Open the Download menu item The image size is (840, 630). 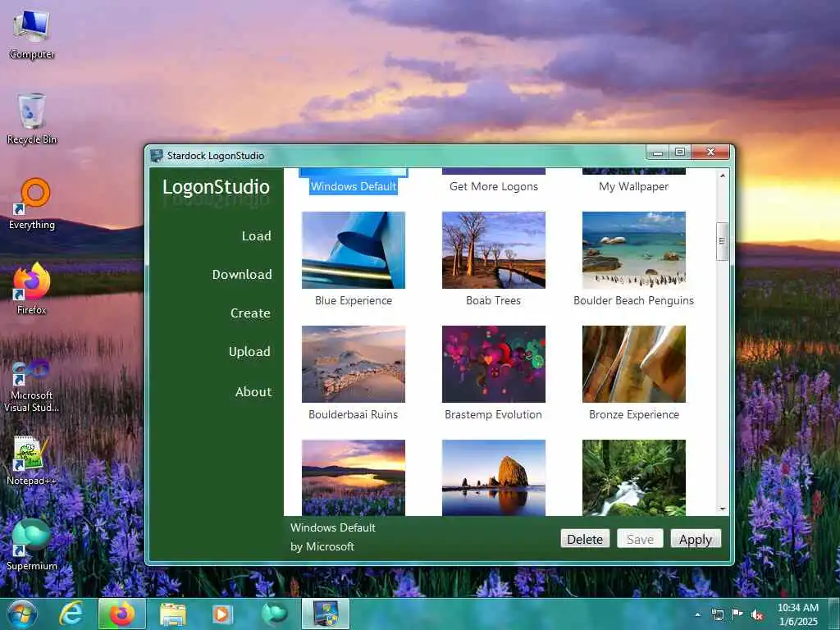242,274
